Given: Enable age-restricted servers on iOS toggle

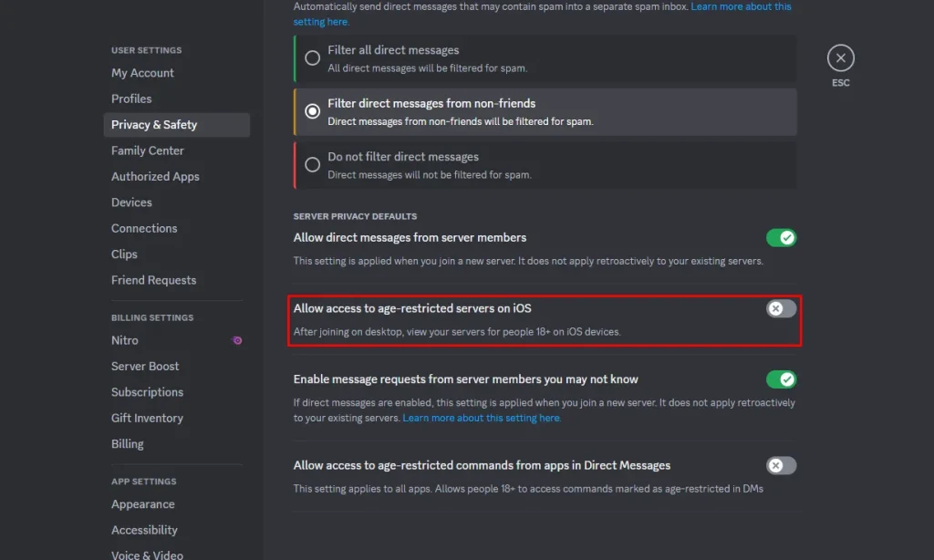Looking at the screenshot, I should [781, 308].
